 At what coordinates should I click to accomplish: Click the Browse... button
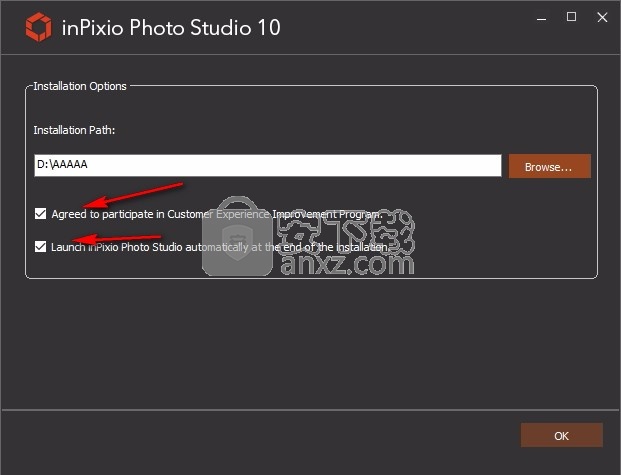click(x=549, y=166)
